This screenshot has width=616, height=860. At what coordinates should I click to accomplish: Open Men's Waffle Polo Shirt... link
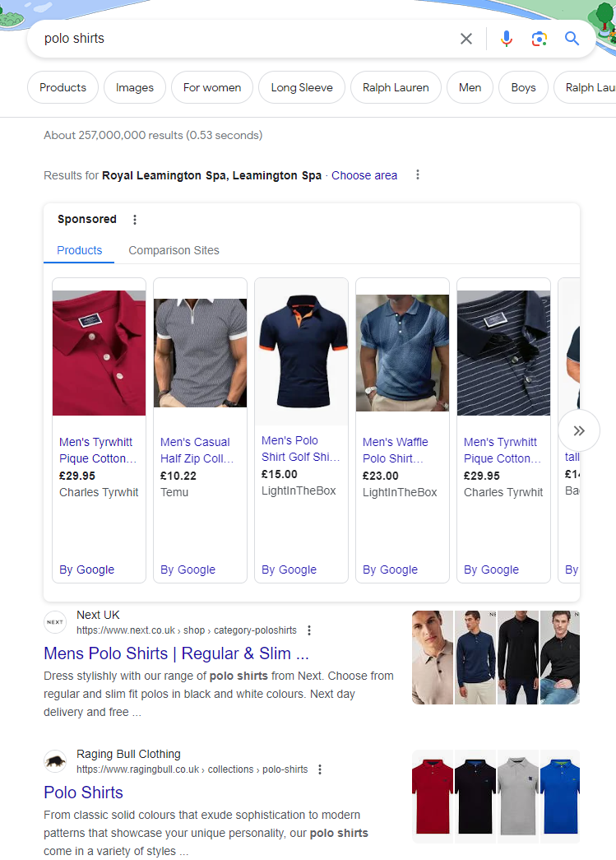[x=395, y=450]
